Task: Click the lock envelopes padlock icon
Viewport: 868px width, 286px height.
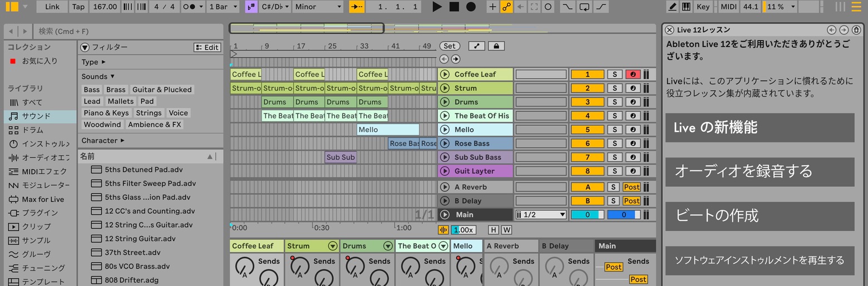Action: pyautogui.click(x=496, y=46)
